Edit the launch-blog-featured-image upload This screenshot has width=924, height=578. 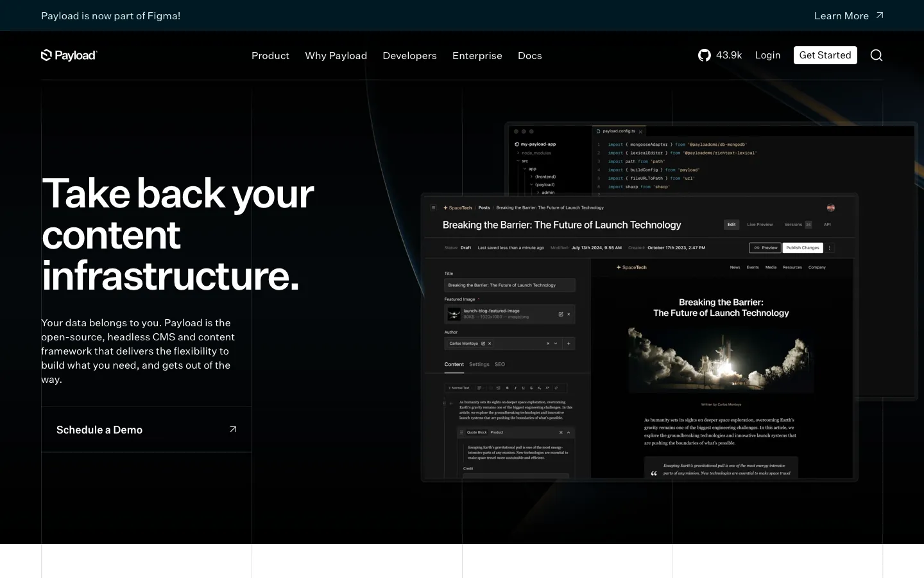pyautogui.click(x=561, y=314)
